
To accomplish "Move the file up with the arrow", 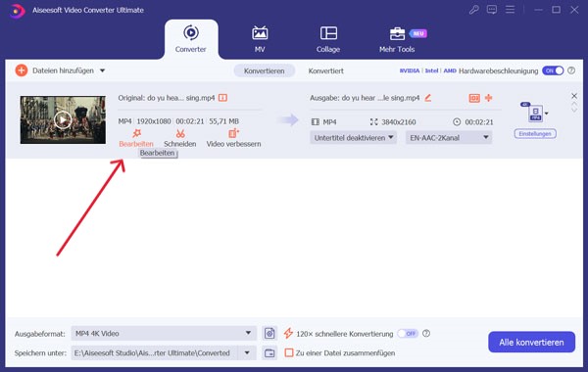I will click(574, 104).
